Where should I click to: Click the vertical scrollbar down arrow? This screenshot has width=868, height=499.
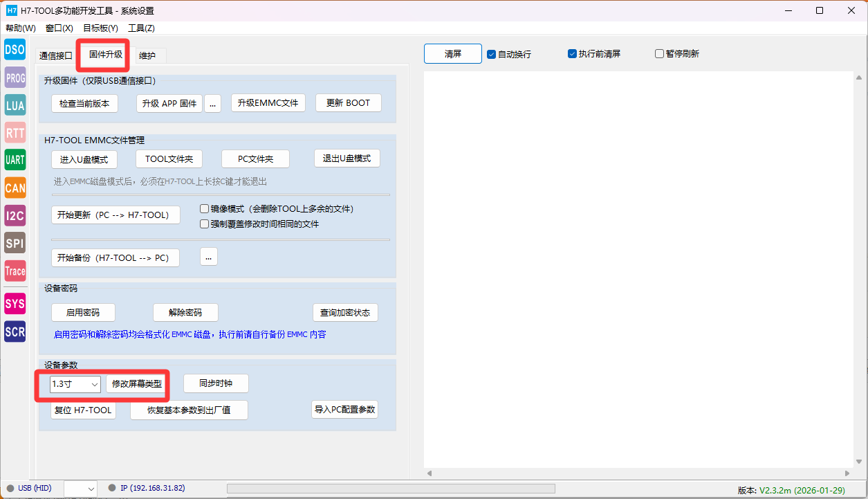click(x=859, y=461)
